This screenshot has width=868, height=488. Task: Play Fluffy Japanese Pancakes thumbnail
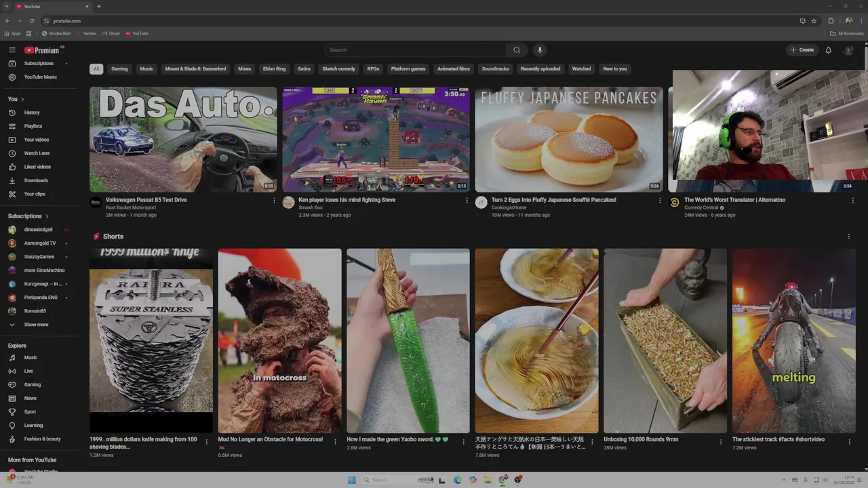[569, 140]
